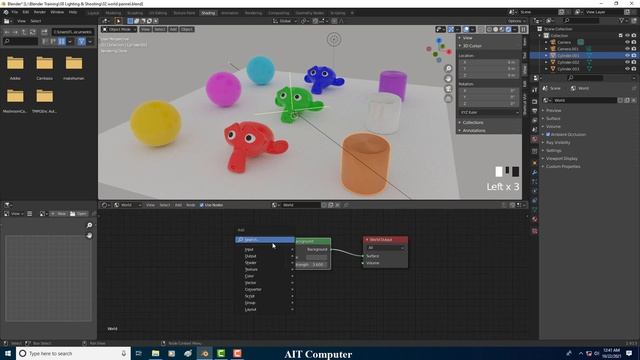This screenshot has height=360, width=640.
Task: Toggle Collection visibility eye in outliner
Action: [627, 36]
